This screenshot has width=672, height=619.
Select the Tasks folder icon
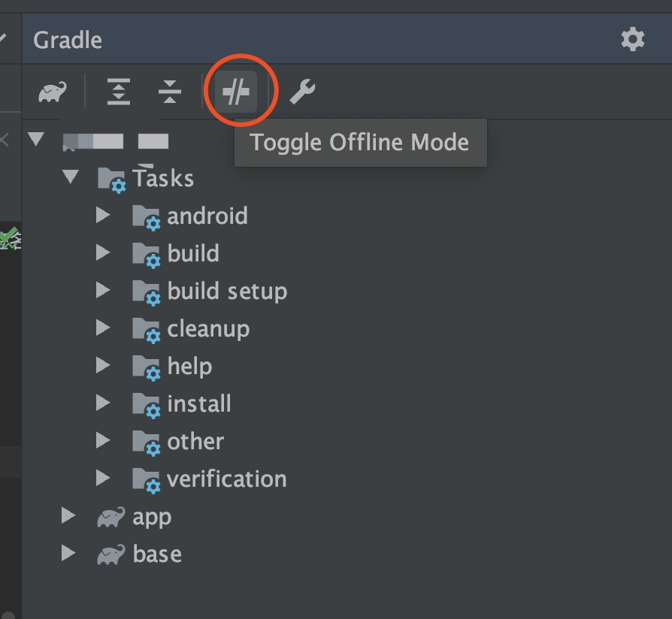pos(112,180)
